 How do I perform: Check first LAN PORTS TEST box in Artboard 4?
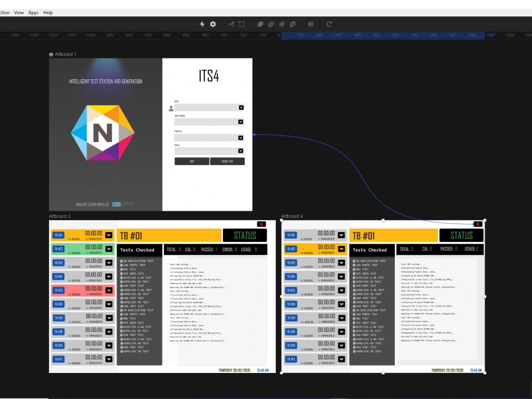(x=354, y=265)
